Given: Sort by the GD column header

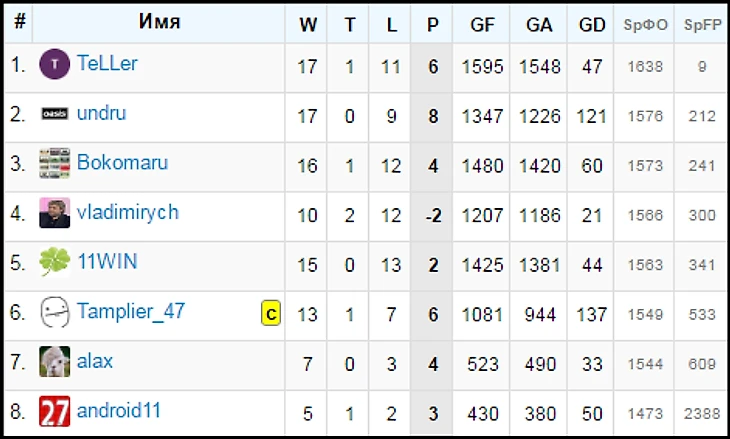Looking at the screenshot, I should (592, 25).
